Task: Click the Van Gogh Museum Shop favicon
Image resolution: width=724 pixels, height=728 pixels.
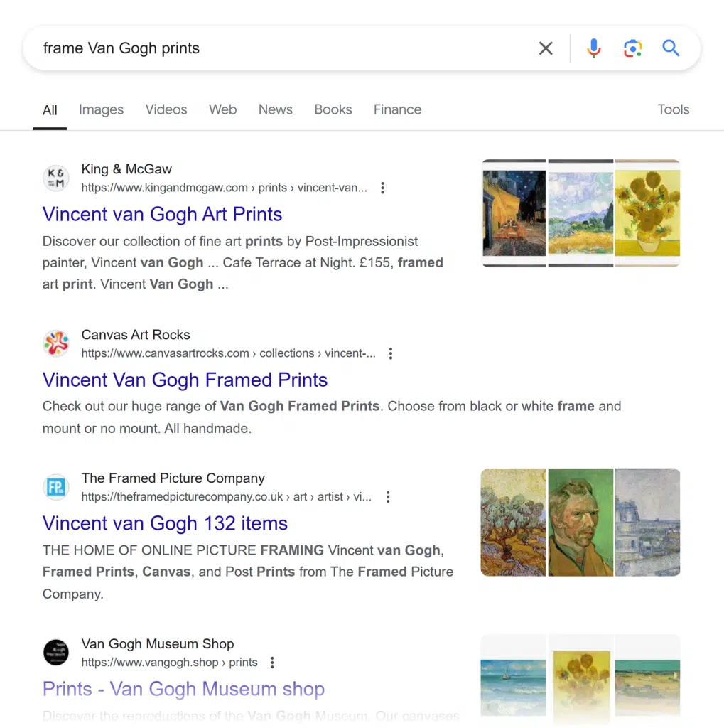Action: pyautogui.click(x=56, y=653)
